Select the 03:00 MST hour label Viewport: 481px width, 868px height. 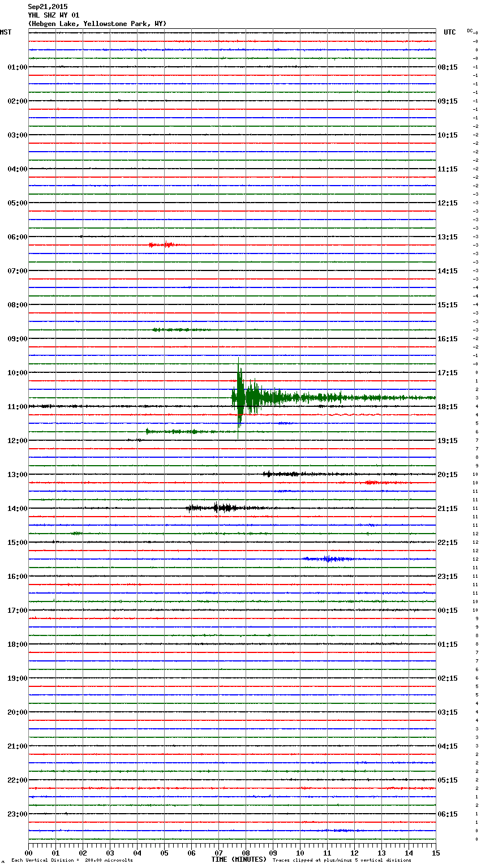(x=17, y=135)
